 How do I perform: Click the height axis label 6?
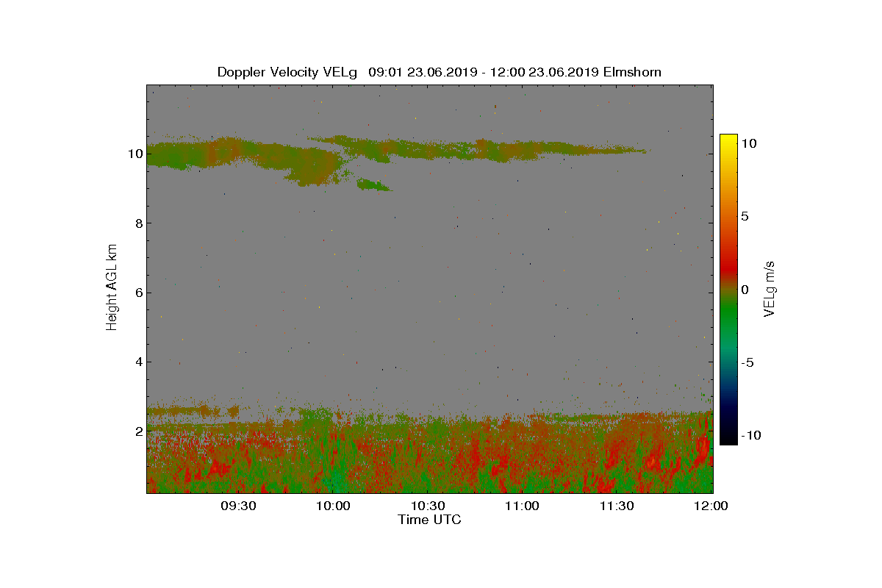tap(137, 293)
